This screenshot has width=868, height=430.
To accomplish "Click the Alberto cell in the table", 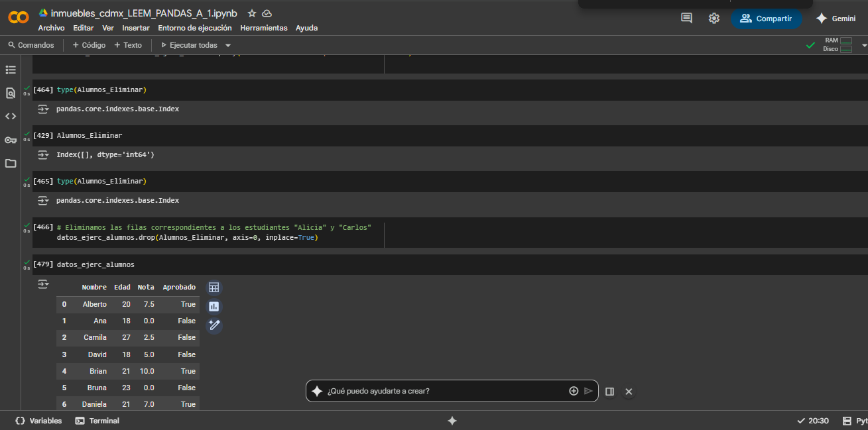I will tap(94, 304).
